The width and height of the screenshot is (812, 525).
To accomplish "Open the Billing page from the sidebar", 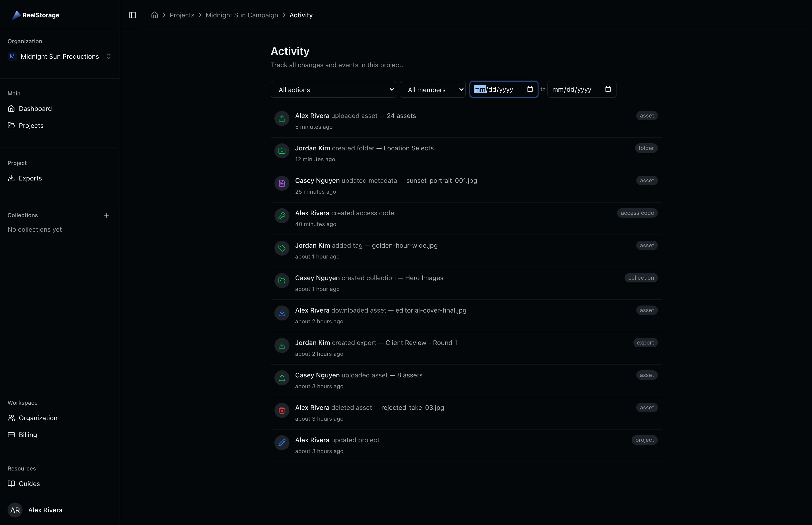I will coord(27,435).
